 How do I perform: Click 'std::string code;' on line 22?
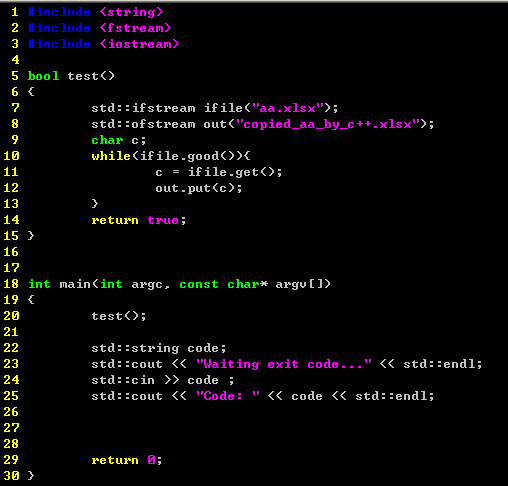[x=159, y=348]
